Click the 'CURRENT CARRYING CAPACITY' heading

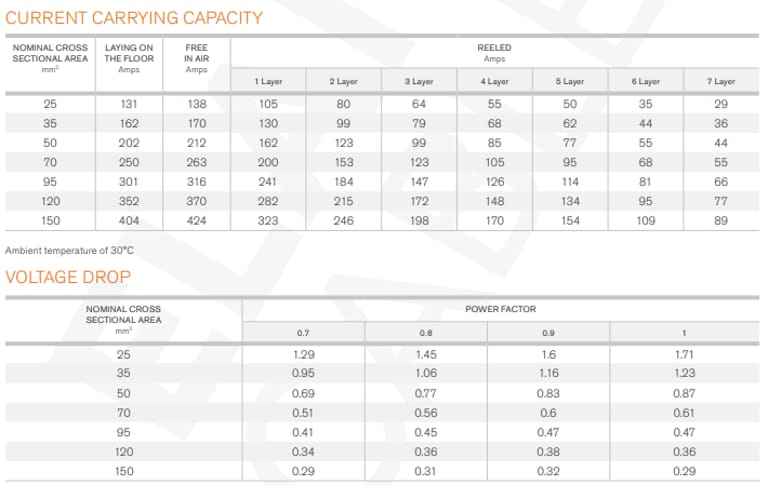tap(135, 18)
